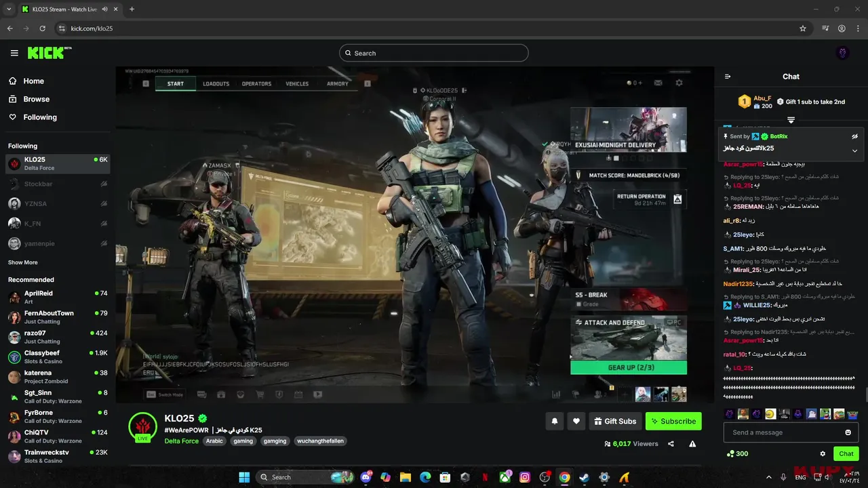This screenshot has height=488, width=868.
Task: Open Trainwreckstv recommended channel
Action: tap(58, 456)
